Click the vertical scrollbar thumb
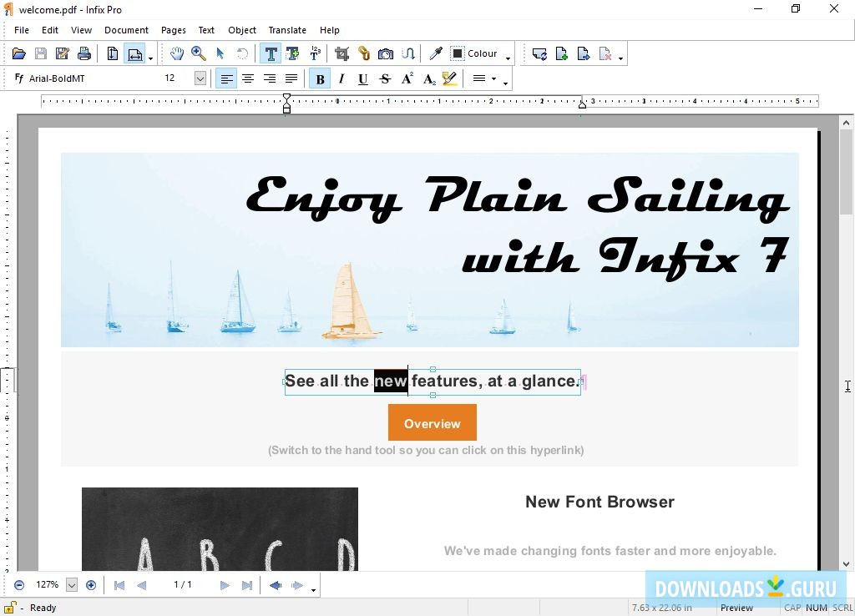The height and width of the screenshot is (616, 855). [x=846, y=172]
